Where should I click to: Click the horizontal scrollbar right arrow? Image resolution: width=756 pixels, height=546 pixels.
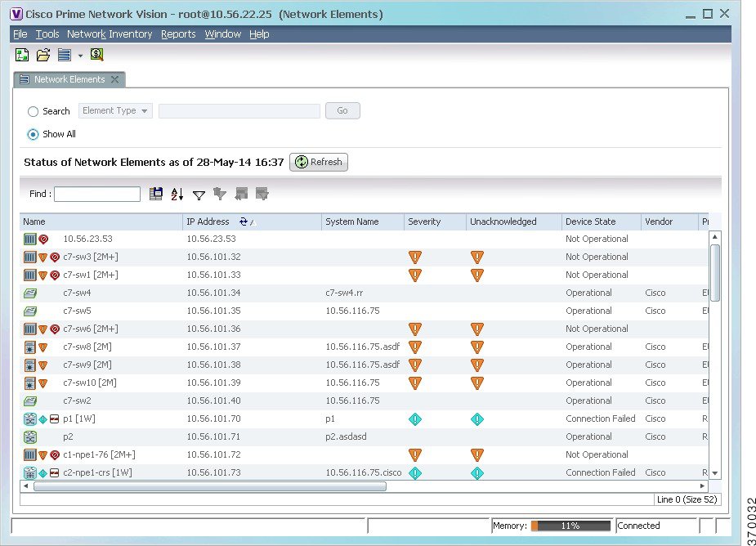703,486
